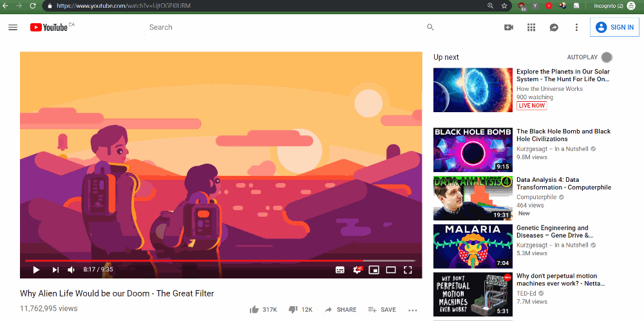Open the browser zoom magnifier icon
This screenshot has width=644, height=321.
coord(490,6)
